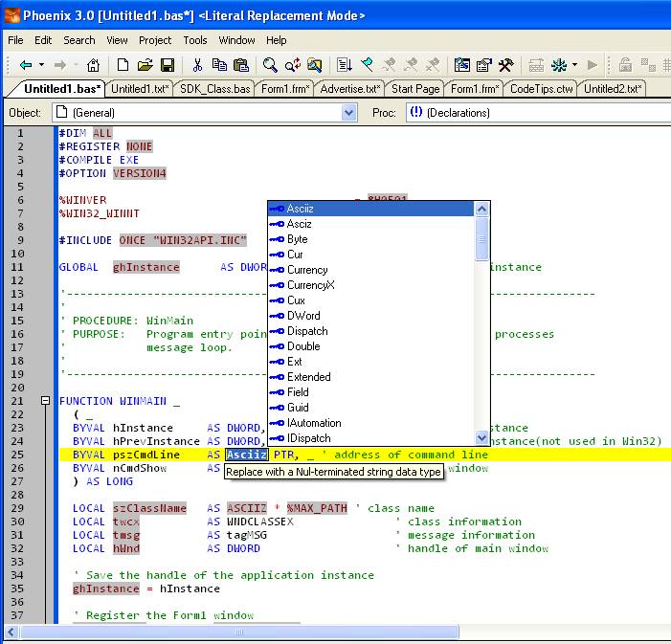Open the Tools menu
This screenshot has width=671, height=644.
pos(195,40)
